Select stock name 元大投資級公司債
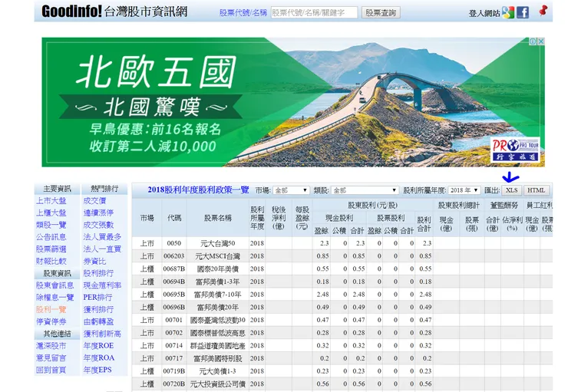The height and width of the screenshot is (392, 568). coord(218,384)
